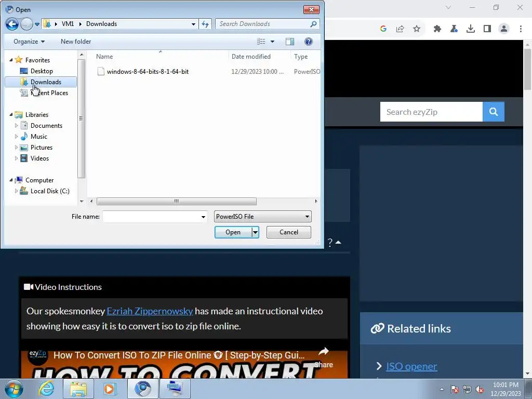
Task: Click the Google icon in Chrome's toolbar
Action: [x=383, y=29]
